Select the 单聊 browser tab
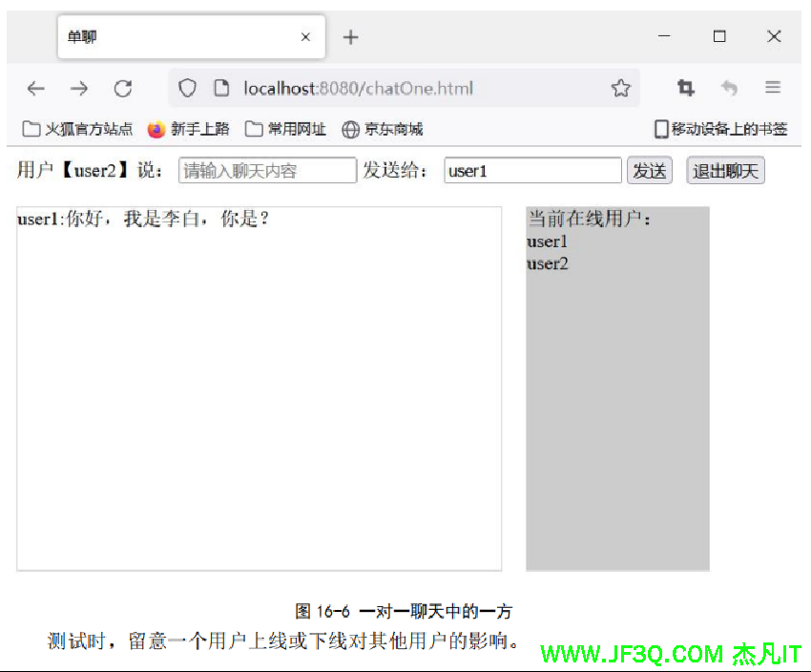Screen dimensions: 811x672 pos(172,37)
